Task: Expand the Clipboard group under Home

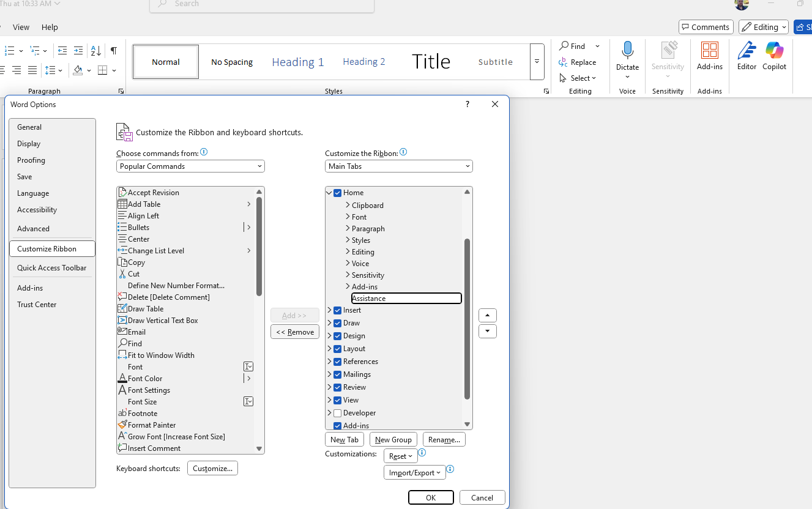Action: (x=347, y=205)
